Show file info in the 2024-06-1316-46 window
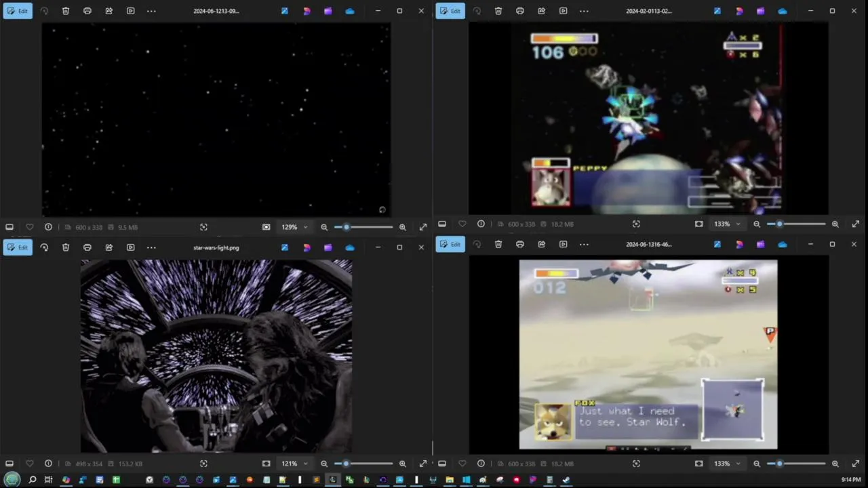868x488 pixels. 481,464
